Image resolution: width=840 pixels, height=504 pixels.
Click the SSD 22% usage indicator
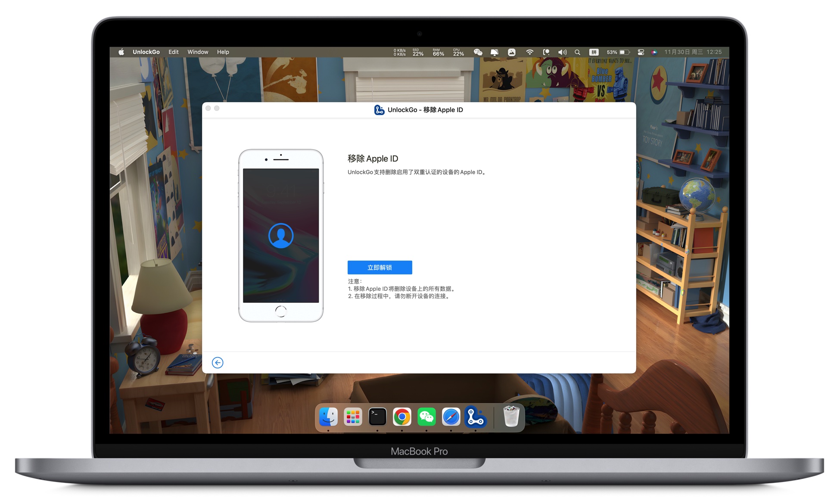418,52
